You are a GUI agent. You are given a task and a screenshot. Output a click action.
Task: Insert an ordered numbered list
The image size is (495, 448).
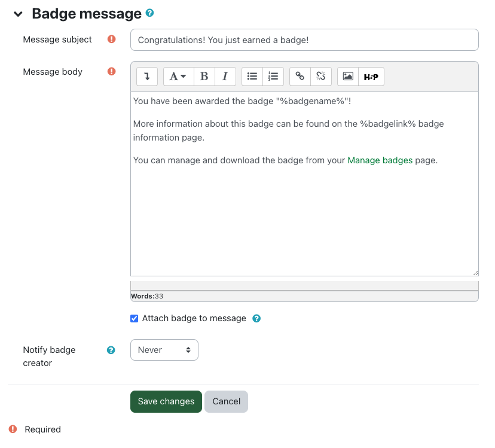[x=273, y=77]
